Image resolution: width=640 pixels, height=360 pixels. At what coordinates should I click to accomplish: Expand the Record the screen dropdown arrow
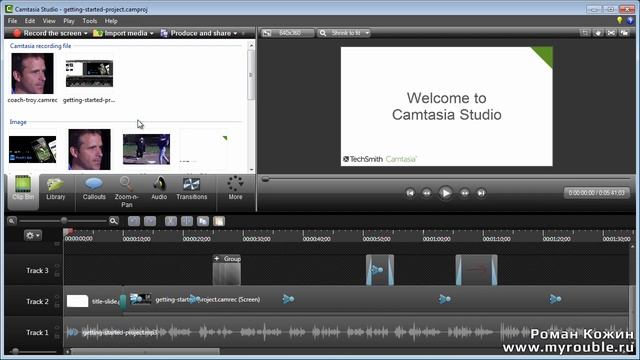coord(86,33)
